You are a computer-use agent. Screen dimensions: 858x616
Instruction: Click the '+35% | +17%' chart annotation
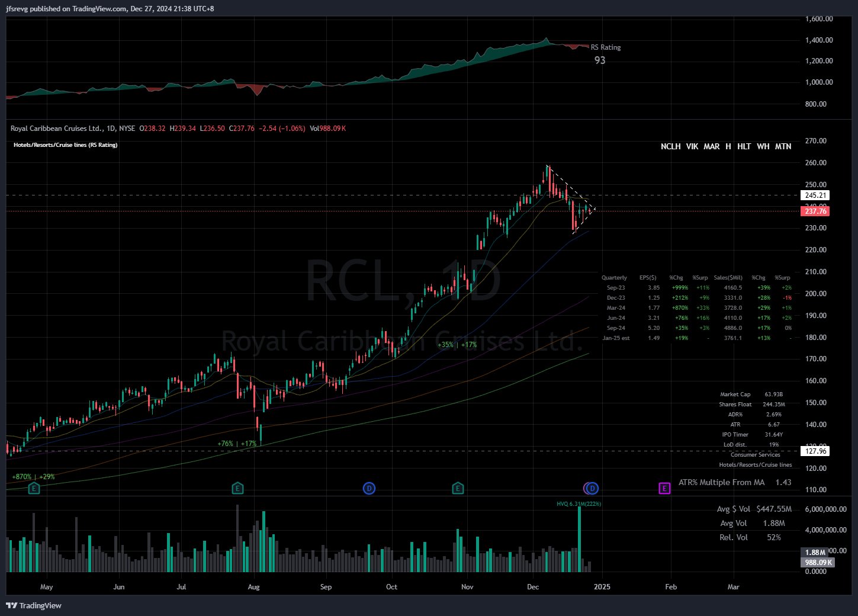[x=457, y=345]
